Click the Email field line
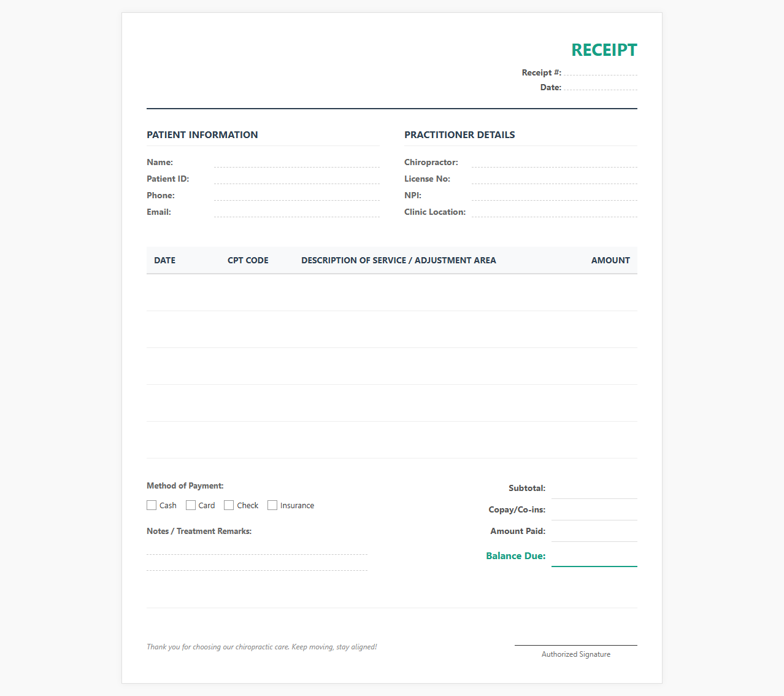This screenshot has height=696, width=784. pos(297,212)
